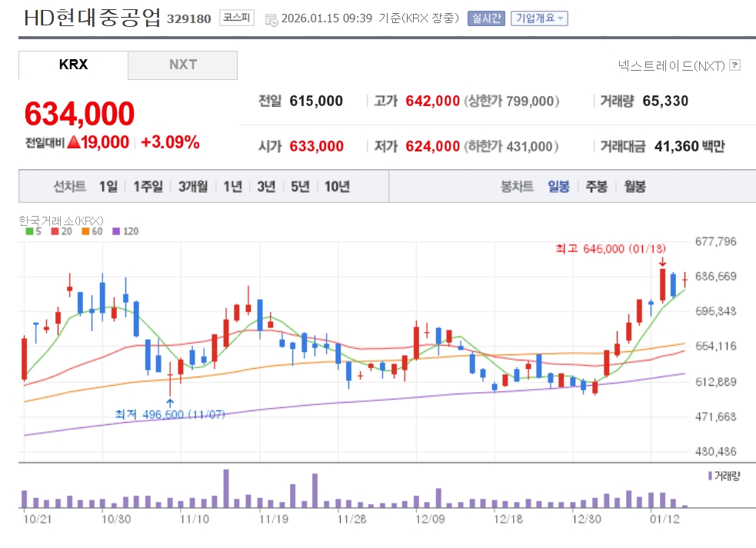Click the 10/21 date axis label
Viewport: 756px width, 548px height.
point(38,519)
